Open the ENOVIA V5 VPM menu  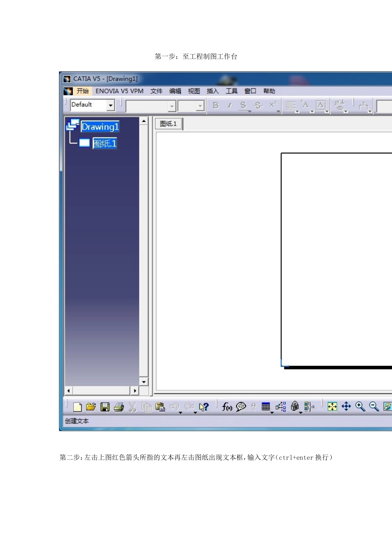point(120,91)
